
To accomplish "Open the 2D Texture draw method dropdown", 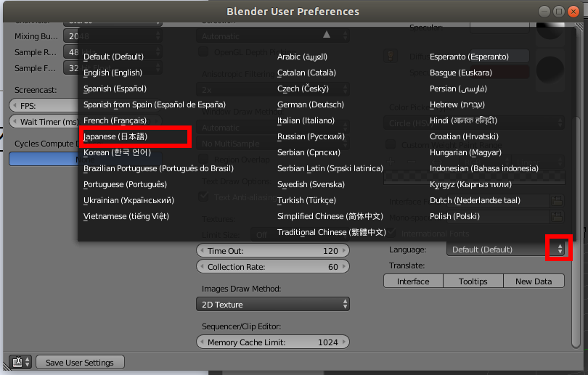I will point(273,305).
